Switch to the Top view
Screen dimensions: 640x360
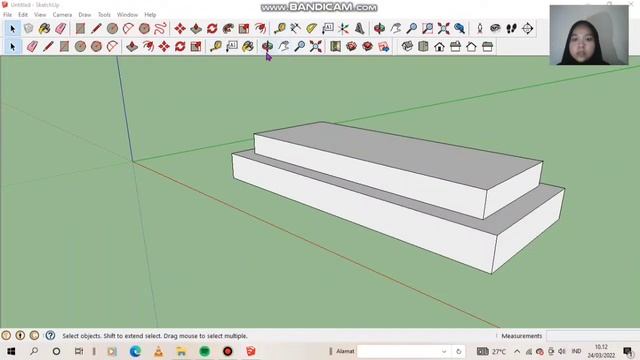pyautogui.click(x=423, y=46)
